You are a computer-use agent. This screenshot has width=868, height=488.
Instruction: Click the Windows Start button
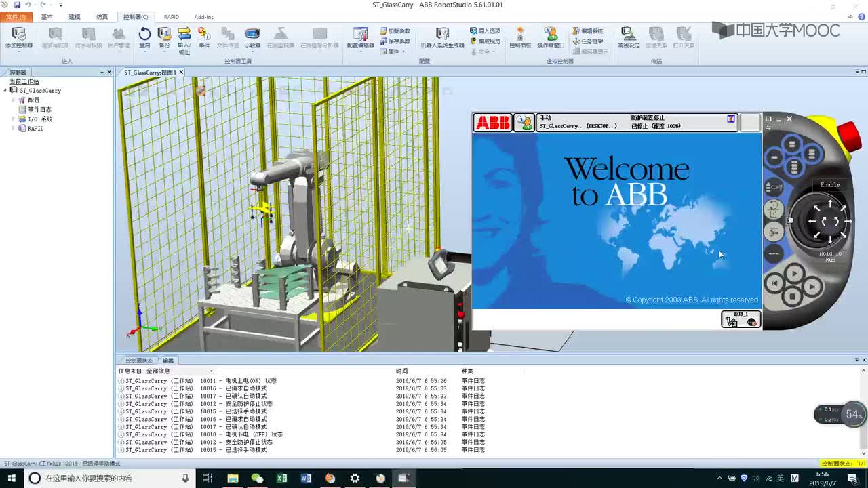(x=12, y=478)
